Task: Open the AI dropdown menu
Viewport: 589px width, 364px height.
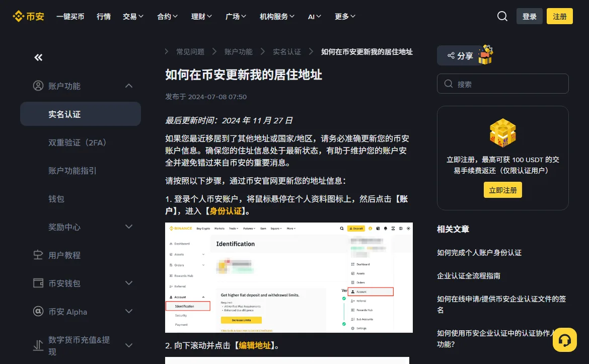Action: (x=315, y=17)
